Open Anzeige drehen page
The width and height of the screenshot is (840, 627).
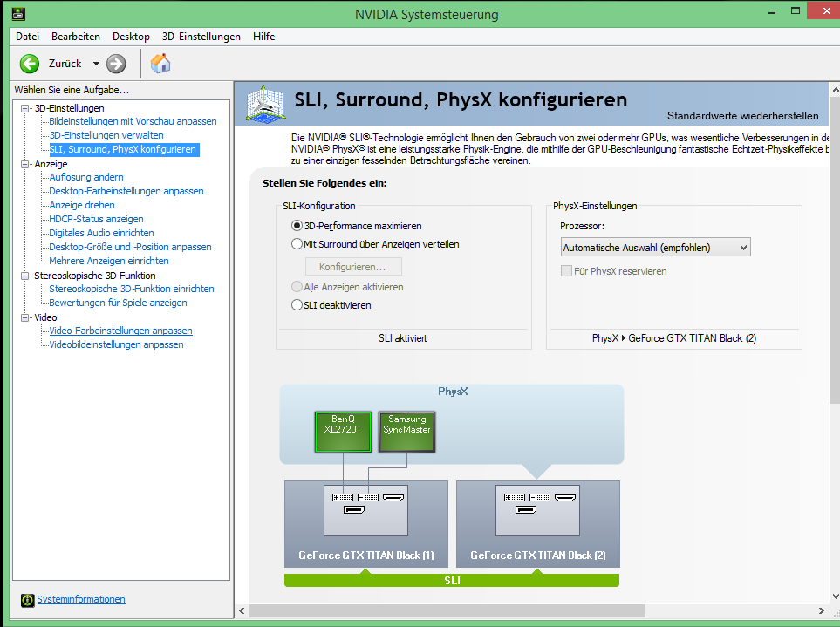pos(82,205)
